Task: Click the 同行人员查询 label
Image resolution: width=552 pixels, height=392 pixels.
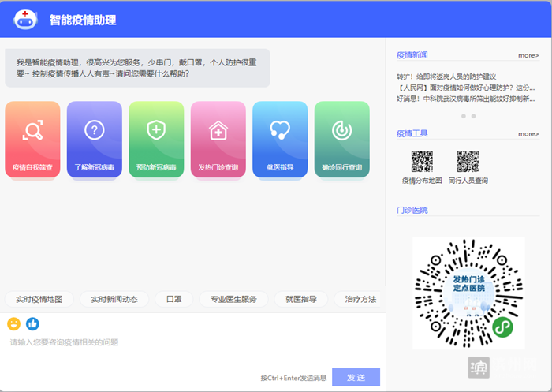Action: tap(468, 181)
